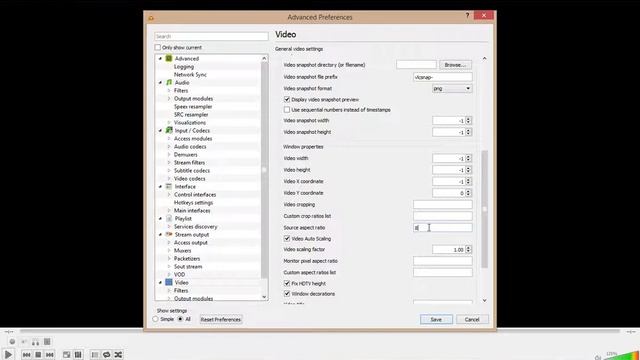Uncheck Display video snapshot preview
640x360 pixels.
[x=287, y=99]
